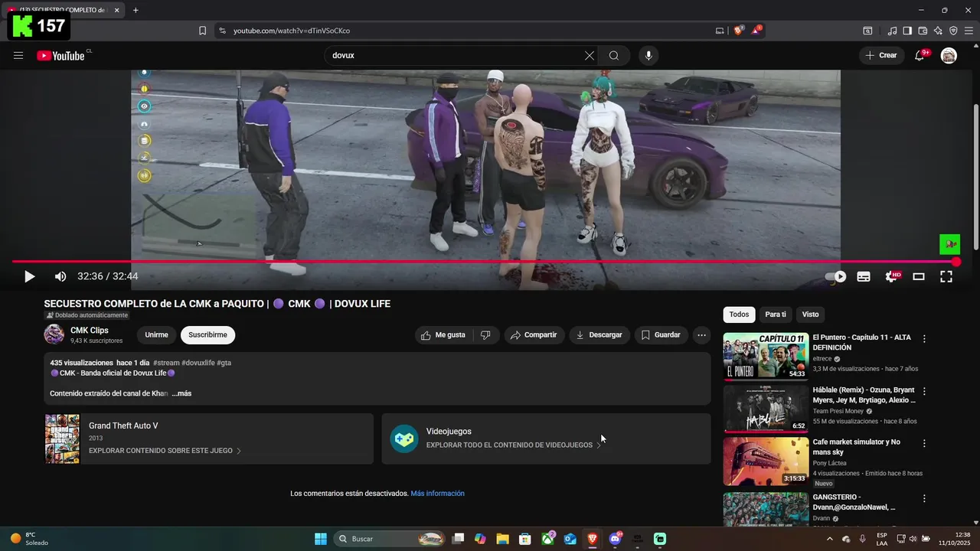Open Brave playlist music note icon
Viewport: 980px width, 551px height.
click(x=892, y=31)
